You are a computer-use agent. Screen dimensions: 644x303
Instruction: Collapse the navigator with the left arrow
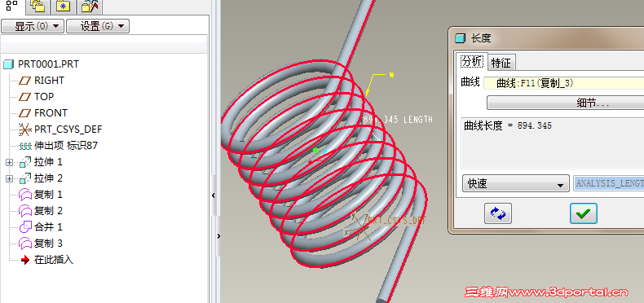(213, 195)
